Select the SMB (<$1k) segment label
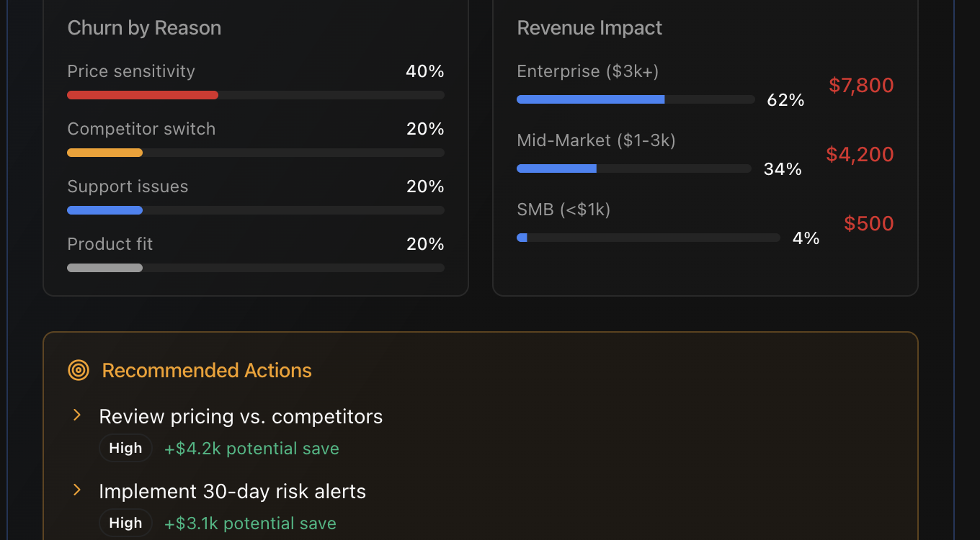The image size is (980, 540). tap(563, 209)
